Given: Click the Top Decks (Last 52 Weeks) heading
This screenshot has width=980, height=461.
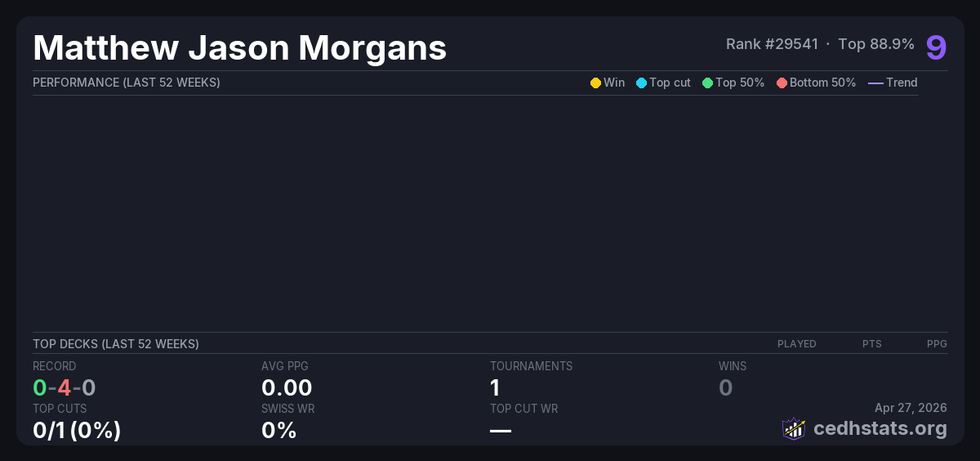Looking at the screenshot, I should coord(116,344).
